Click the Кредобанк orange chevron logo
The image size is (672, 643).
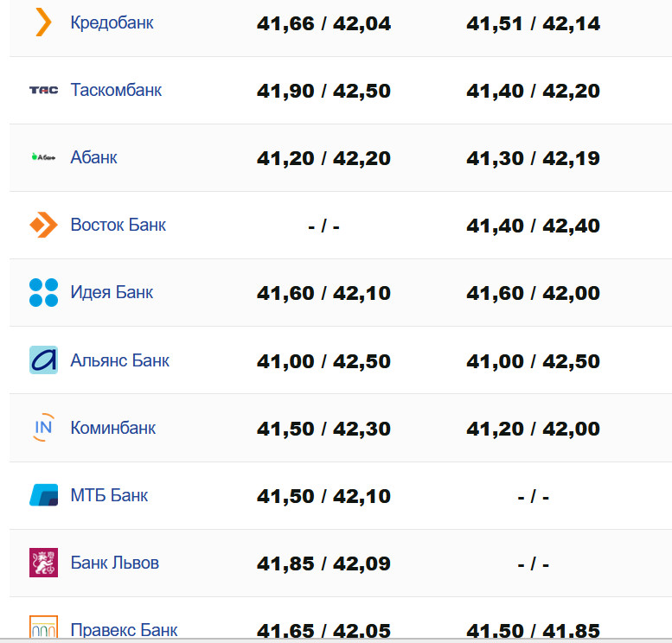click(x=43, y=22)
